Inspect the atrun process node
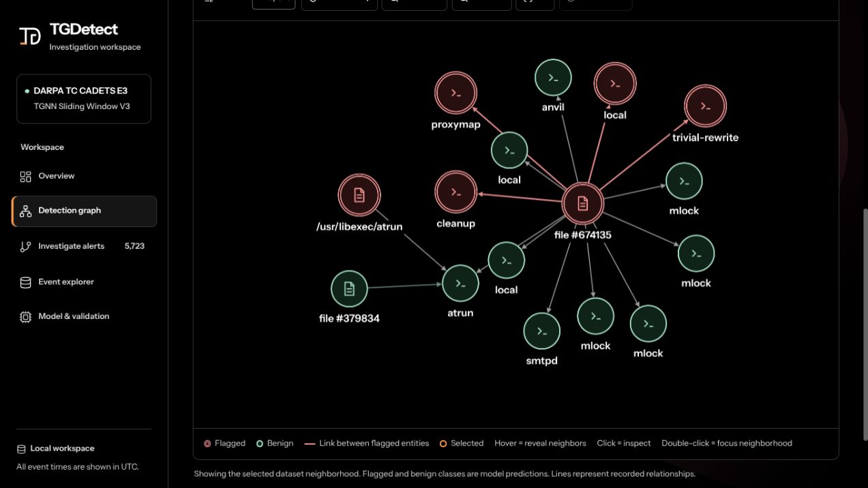Image resolution: width=868 pixels, height=488 pixels. click(x=460, y=284)
